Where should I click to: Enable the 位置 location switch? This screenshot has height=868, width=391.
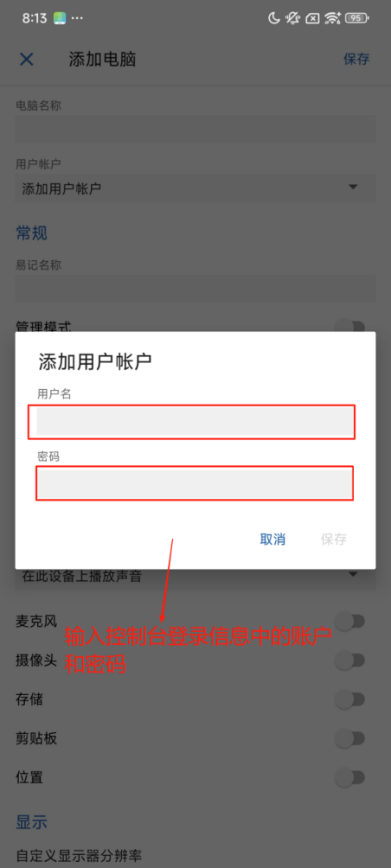pyautogui.click(x=350, y=777)
